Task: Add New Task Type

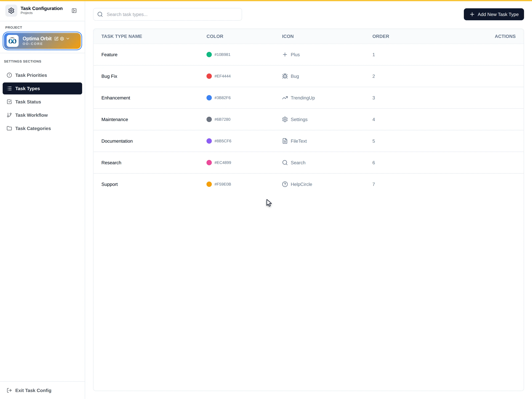Action: [494, 14]
